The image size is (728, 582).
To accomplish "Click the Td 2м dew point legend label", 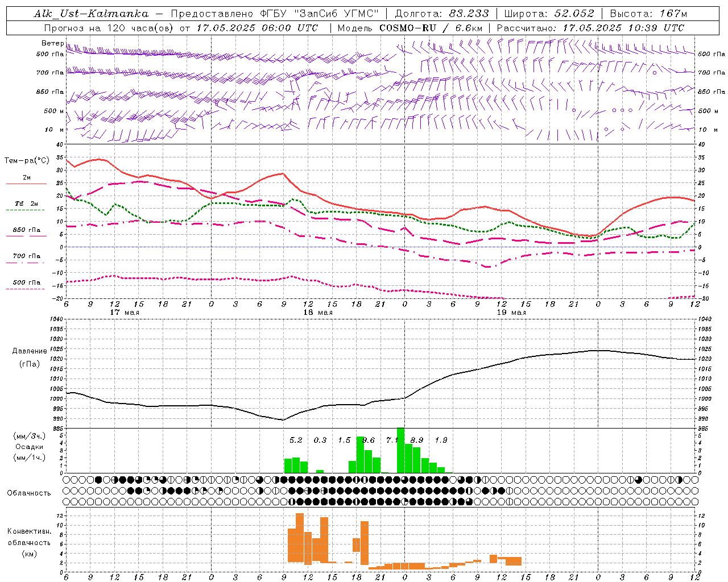I will click(x=27, y=203).
